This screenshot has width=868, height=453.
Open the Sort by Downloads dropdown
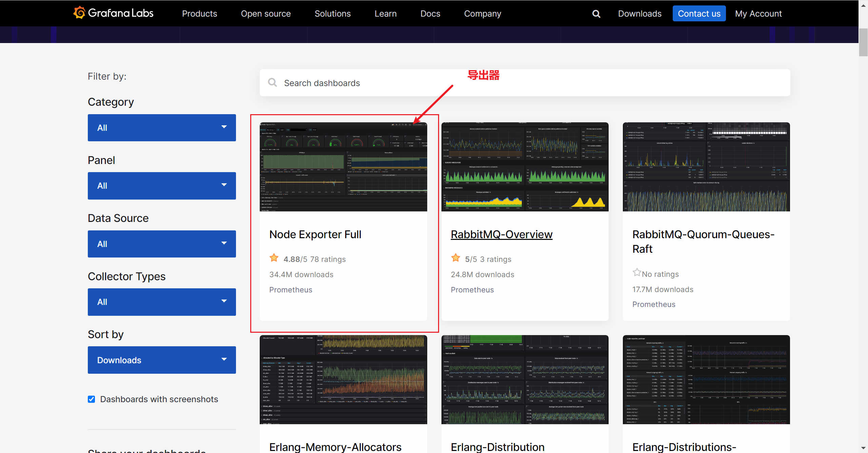coord(162,360)
